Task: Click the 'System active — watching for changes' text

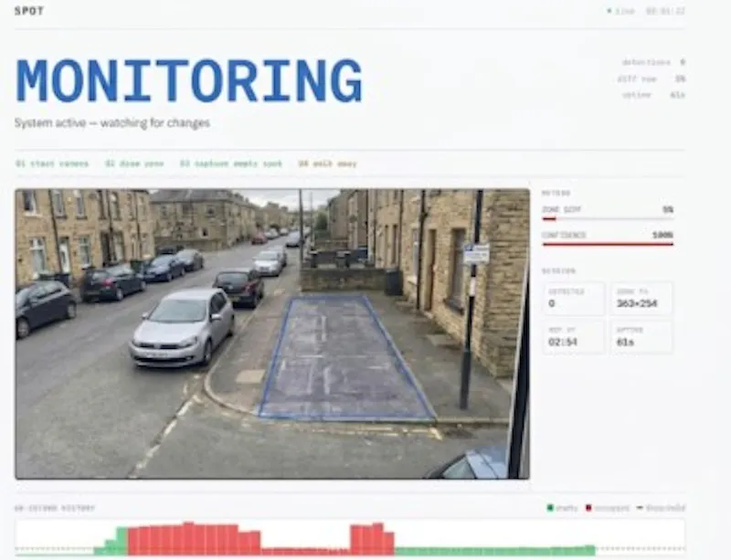Action: [111, 123]
